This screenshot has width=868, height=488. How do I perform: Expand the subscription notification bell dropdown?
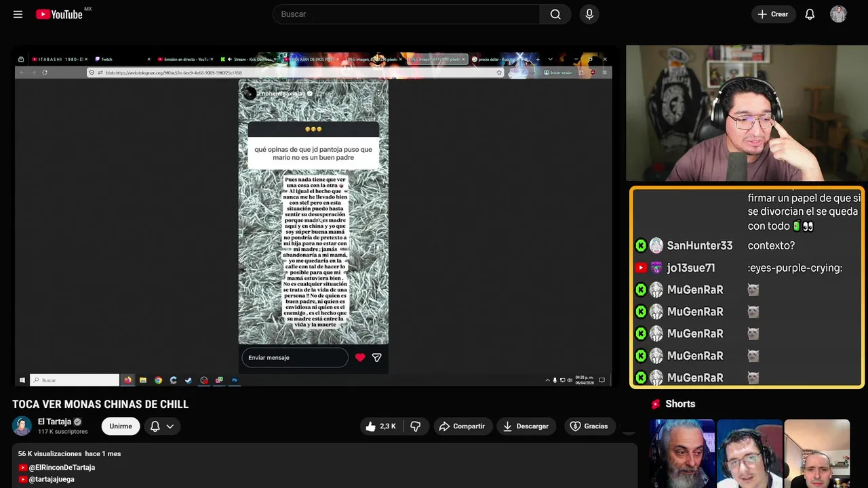(162, 426)
